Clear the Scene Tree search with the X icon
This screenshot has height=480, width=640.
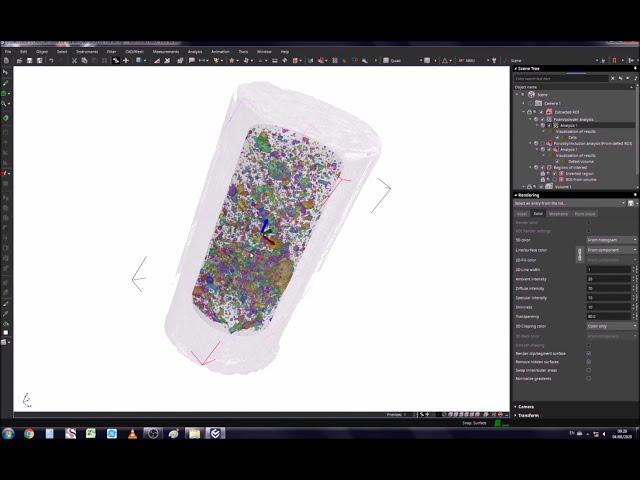point(613,78)
